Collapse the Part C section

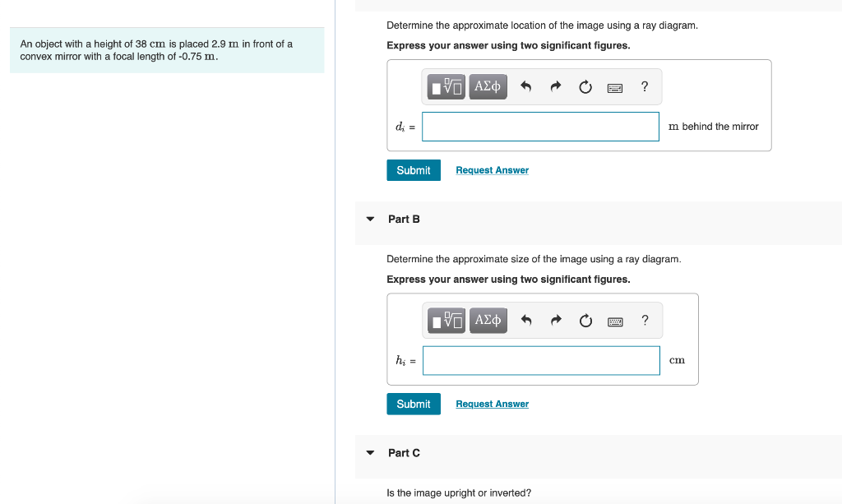click(370, 453)
